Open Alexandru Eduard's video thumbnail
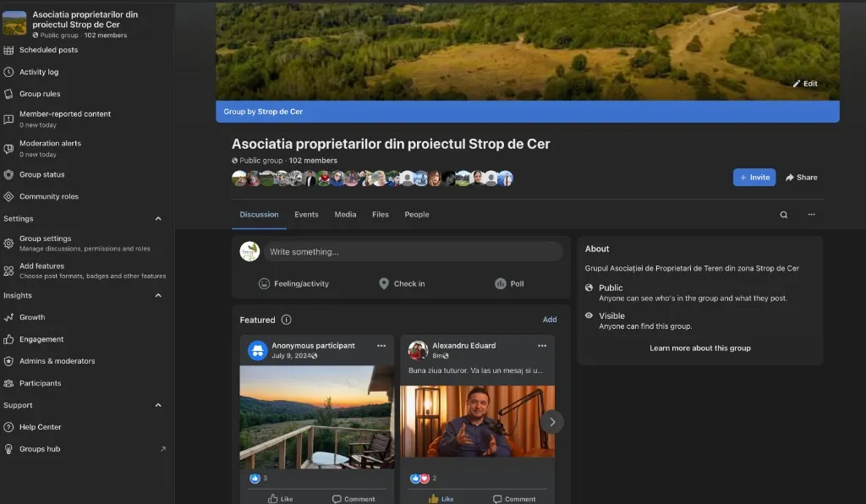The width and height of the screenshot is (866, 504). point(477,421)
